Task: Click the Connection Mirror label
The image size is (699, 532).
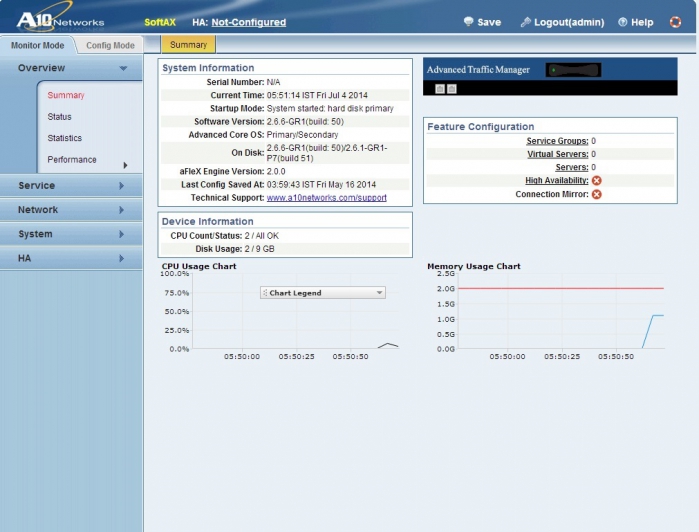Action: [x=552, y=194]
